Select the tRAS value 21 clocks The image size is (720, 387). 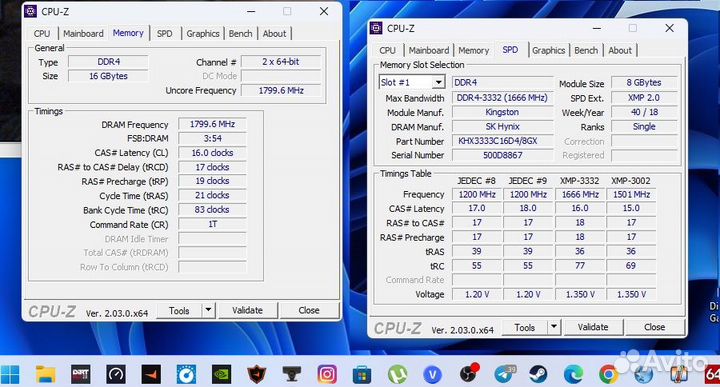tap(212, 195)
